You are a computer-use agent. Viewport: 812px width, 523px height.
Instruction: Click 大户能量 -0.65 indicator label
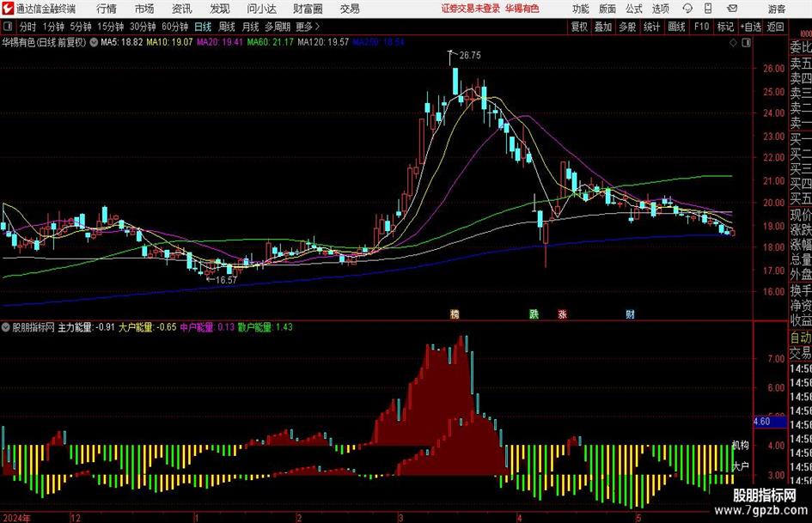[x=147, y=327]
